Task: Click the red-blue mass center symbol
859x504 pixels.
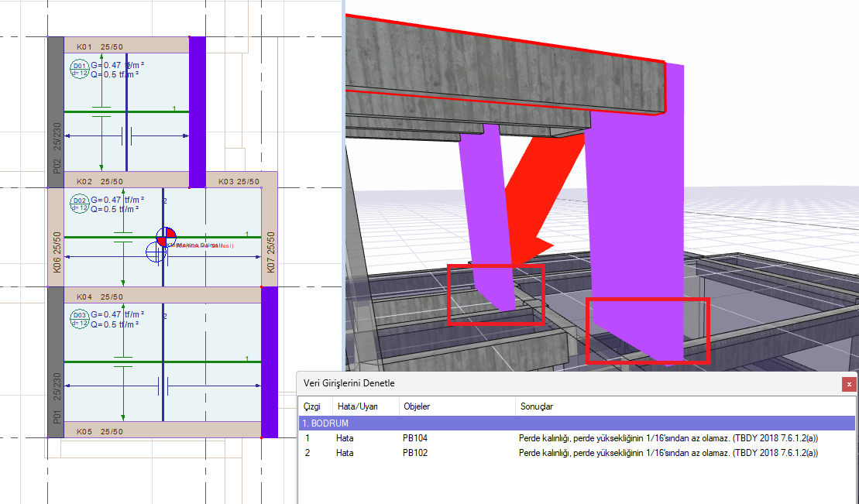Action: tap(167, 237)
